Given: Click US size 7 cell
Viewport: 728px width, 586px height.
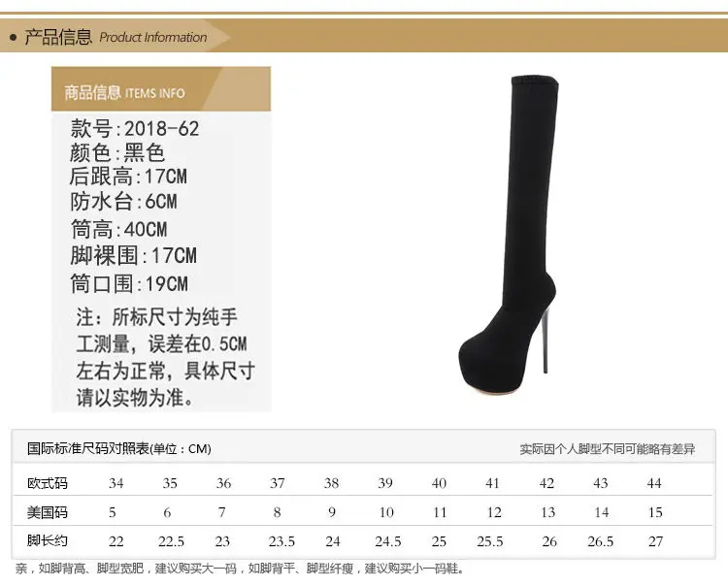Looking at the screenshot, I should click(222, 512).
